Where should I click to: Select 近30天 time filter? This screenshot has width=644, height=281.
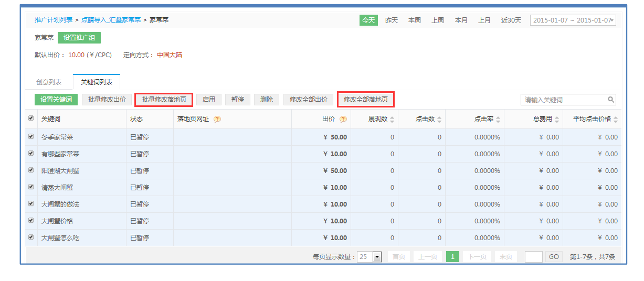(511, 20)
